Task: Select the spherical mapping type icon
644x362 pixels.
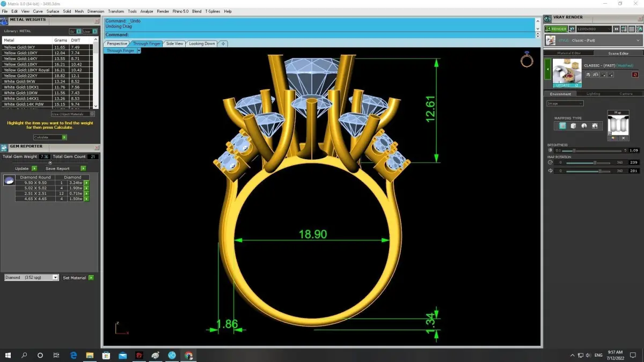Action: pos(584,125)
